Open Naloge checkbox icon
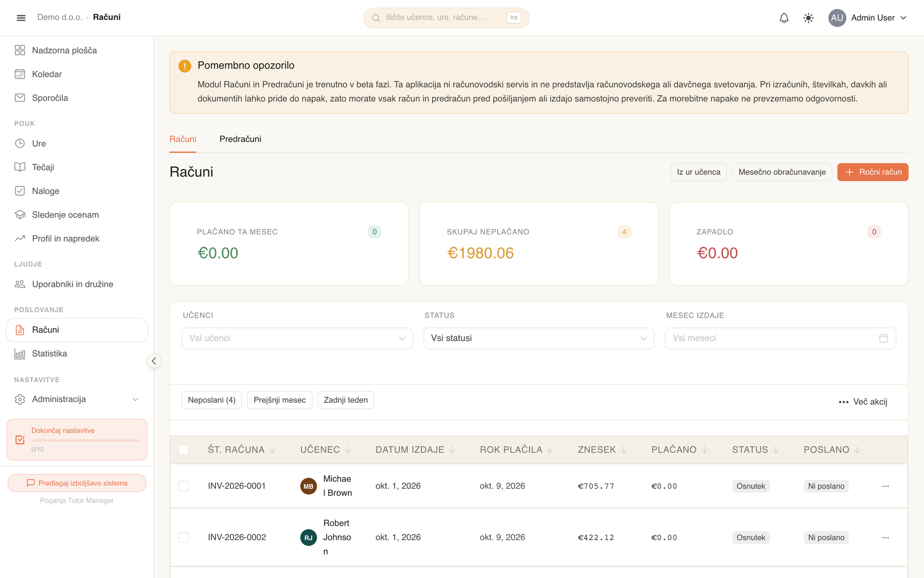This screenshot has height=578, width=924. click(x=20, y=191)
